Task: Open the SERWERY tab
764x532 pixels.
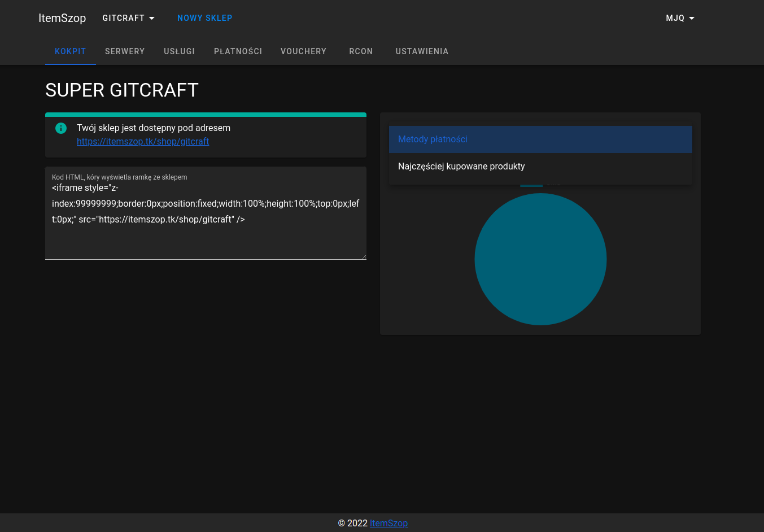Action: tap(125, 51)
